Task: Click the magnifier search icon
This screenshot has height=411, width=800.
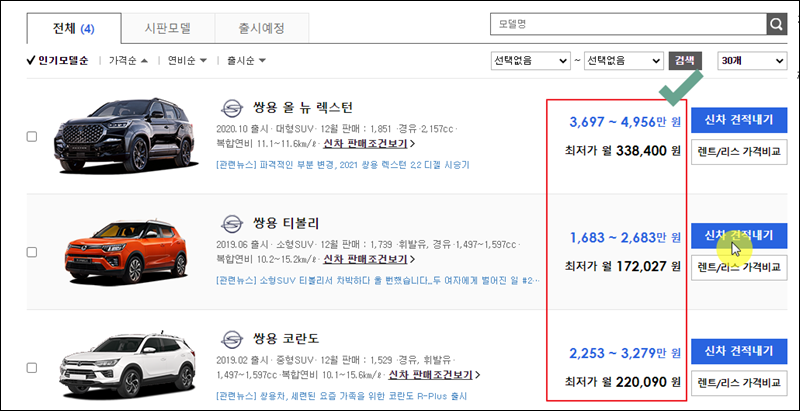Action: 777,24
